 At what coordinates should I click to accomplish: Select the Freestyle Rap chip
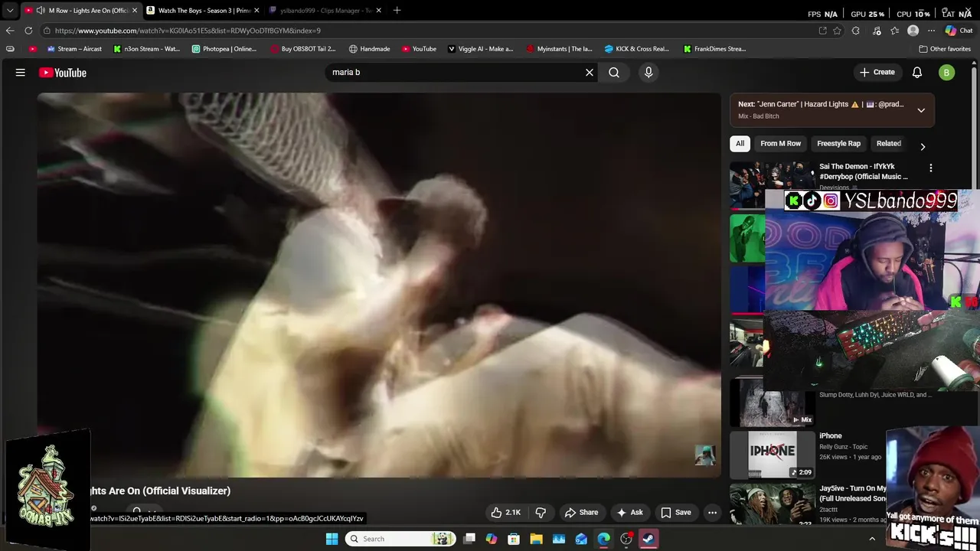click(838, 143)
